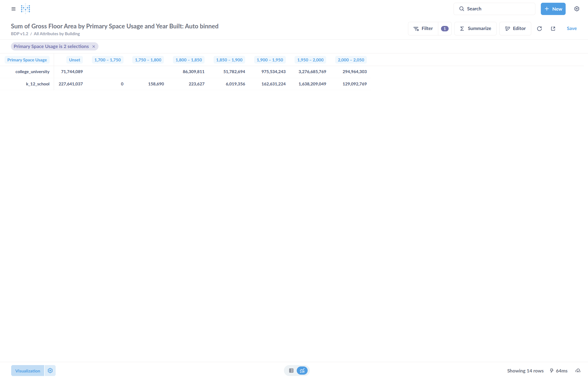Open the hamburger sidebar menu

(x=13, y=9)
